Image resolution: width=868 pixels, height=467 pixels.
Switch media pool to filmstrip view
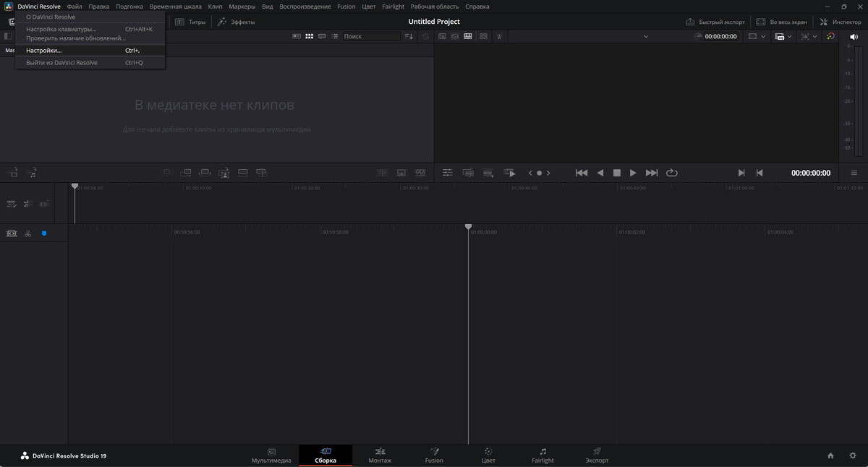tap(322, 36)
